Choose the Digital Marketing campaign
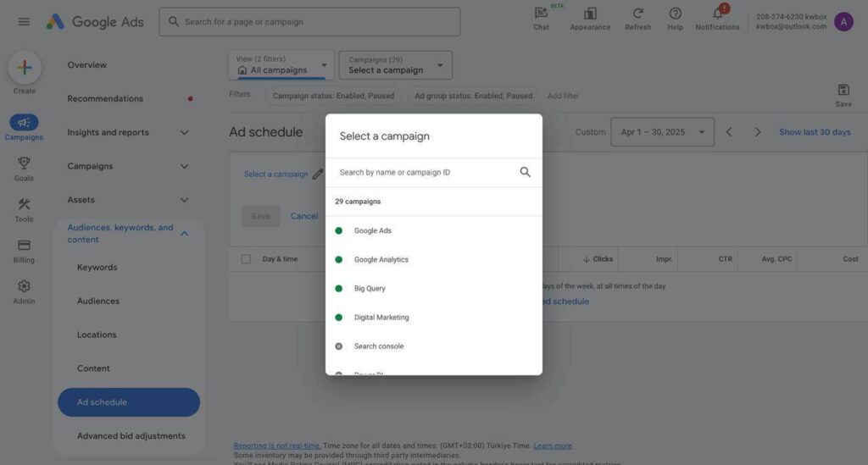Image resolution: width=868 pixels, height=465 pixels. click(x=433, y=318)
